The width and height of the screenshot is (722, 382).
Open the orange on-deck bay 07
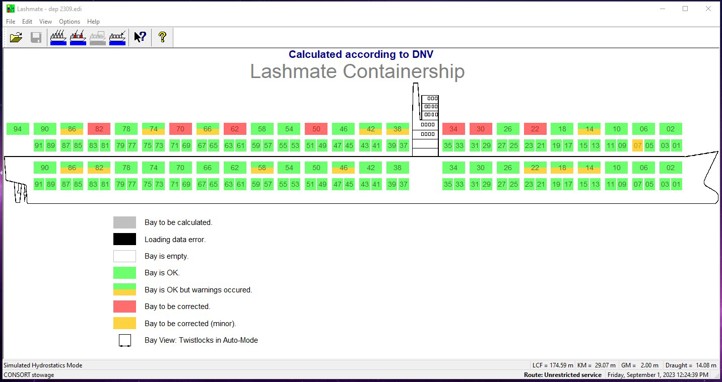tap(638, 146)
